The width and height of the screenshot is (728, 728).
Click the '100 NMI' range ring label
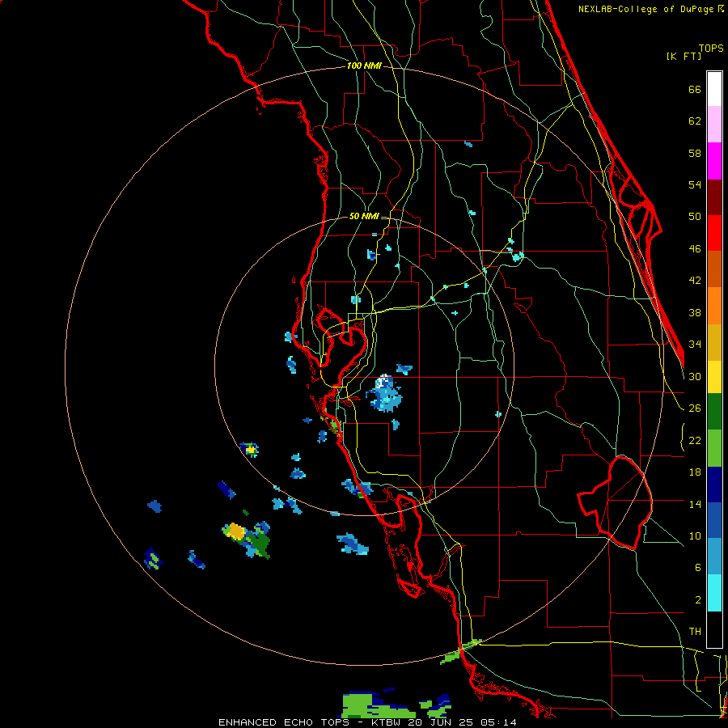tap(364, 66)
